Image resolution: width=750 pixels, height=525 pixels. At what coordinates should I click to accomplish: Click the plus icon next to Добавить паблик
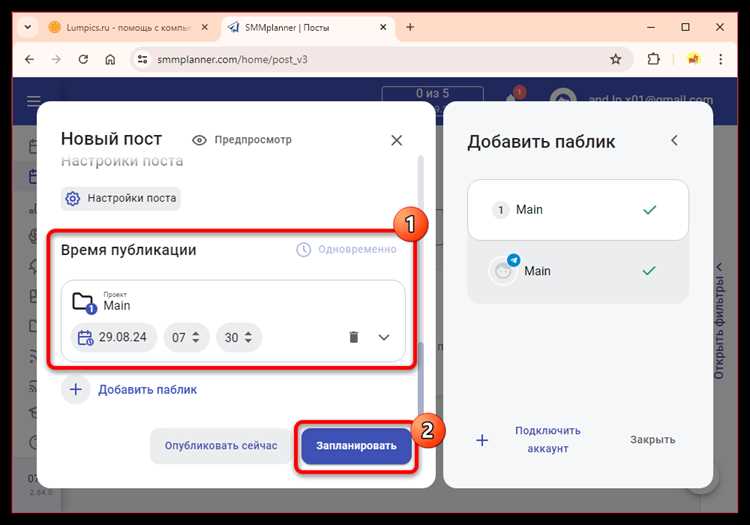(x=76, y=389)
